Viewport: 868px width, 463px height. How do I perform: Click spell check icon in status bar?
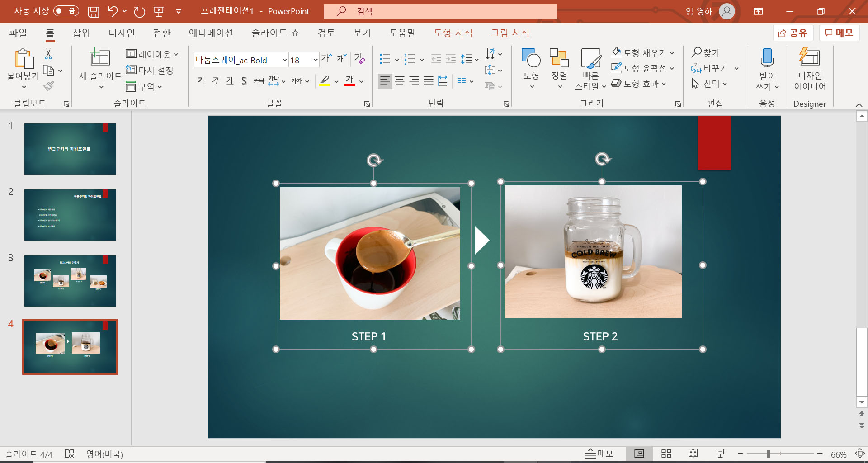point(69,454)
